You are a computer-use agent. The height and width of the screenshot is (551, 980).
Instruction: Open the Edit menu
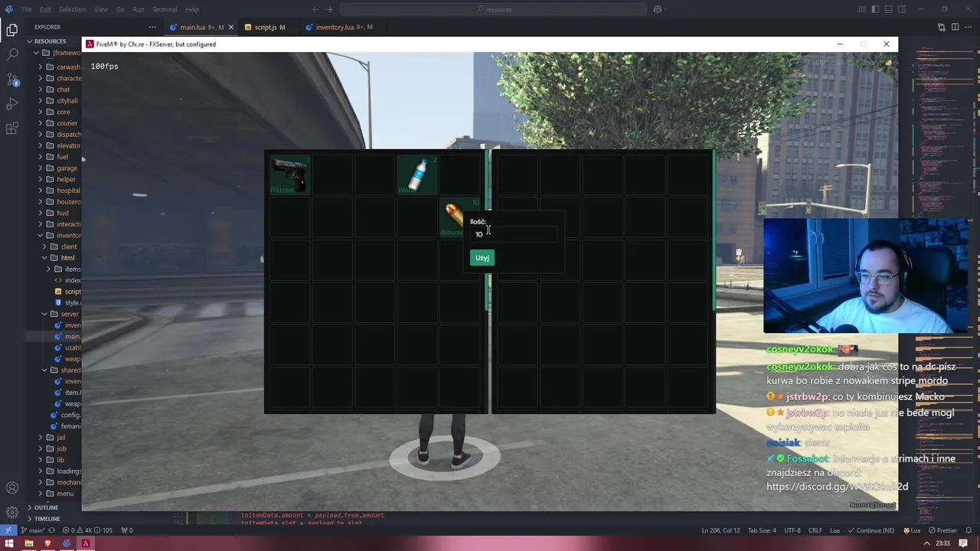point(45,9)
